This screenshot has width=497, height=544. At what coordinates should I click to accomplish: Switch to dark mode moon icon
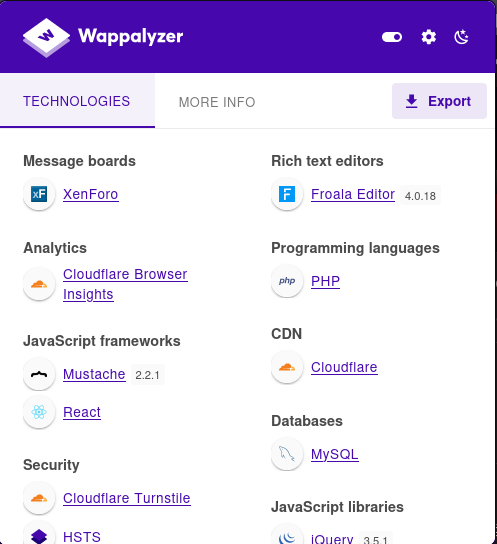(461, 37)
